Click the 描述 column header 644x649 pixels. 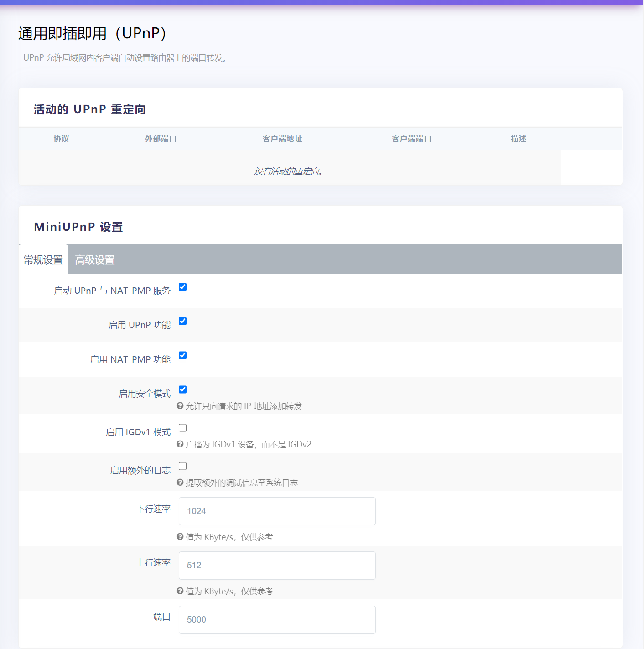519,139
